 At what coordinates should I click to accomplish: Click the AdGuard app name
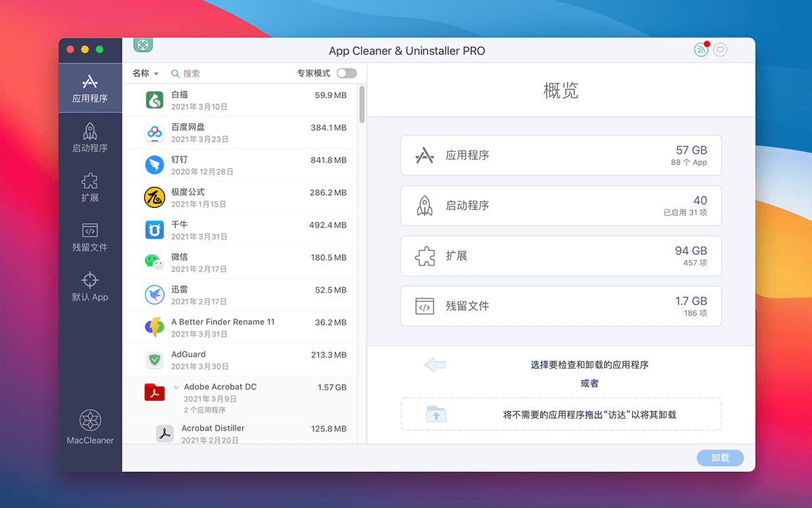tap(189, 354)
